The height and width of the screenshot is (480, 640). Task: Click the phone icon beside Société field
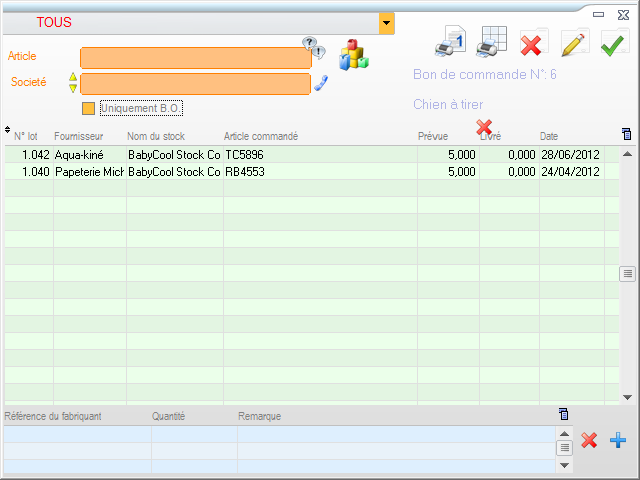tap(321, 83)
